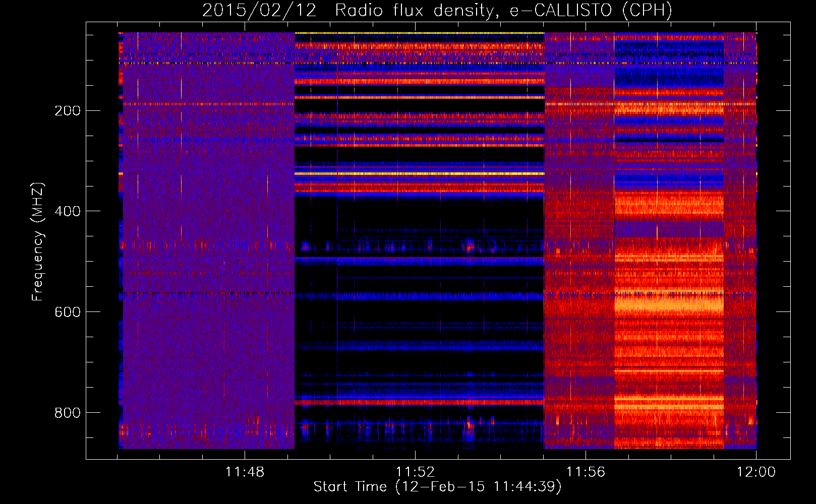This screenshot has width=816, height=504.
Task: Click the 400 frequency tick label
Action: (68, 211)
